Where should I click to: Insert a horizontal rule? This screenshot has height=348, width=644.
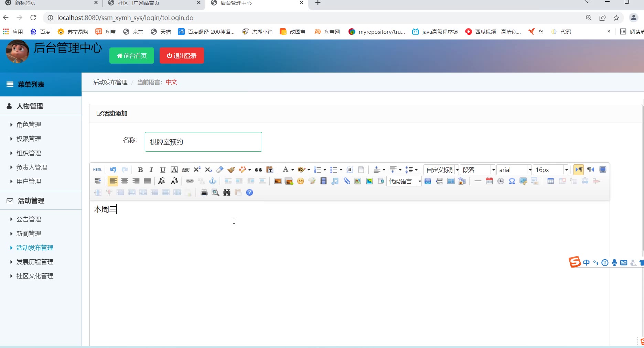click(x=478, y=181)
